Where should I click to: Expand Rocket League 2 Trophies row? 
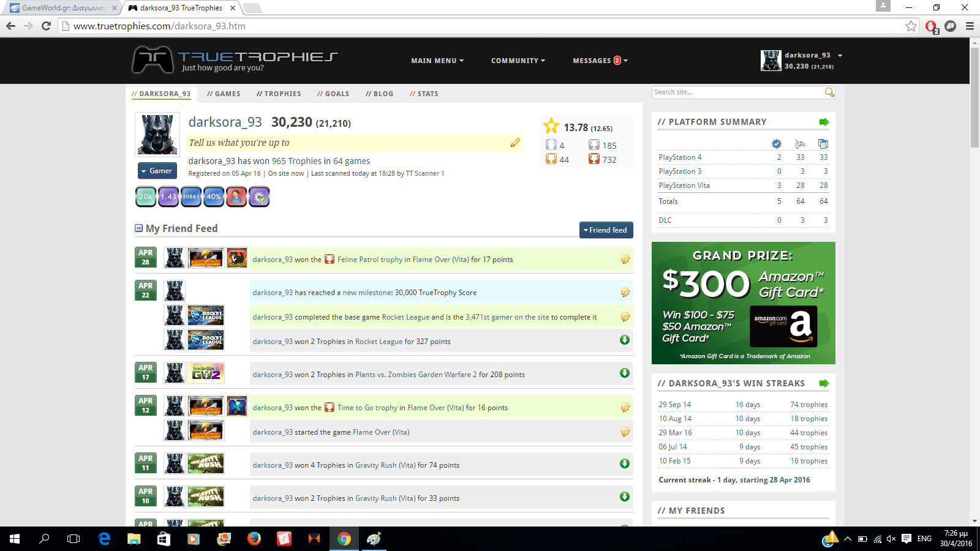point(625,340)
